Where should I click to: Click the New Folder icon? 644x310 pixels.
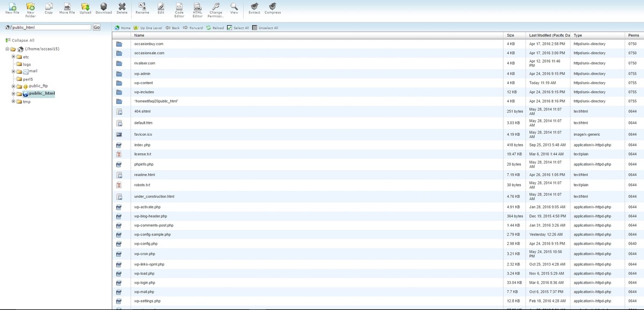pyautogui.click(x=31, y=6)
